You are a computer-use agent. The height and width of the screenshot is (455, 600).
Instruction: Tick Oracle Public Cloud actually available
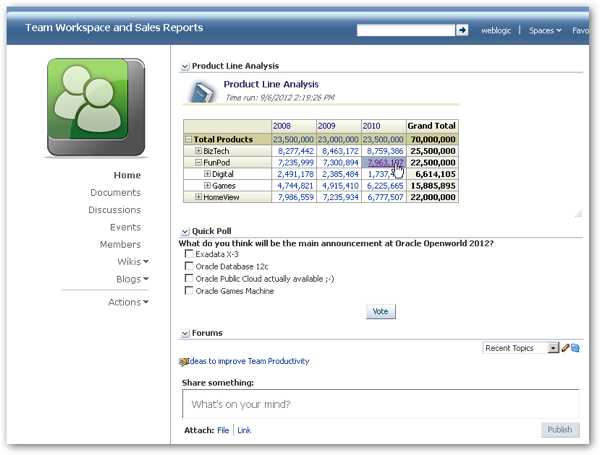coord(189,278)
